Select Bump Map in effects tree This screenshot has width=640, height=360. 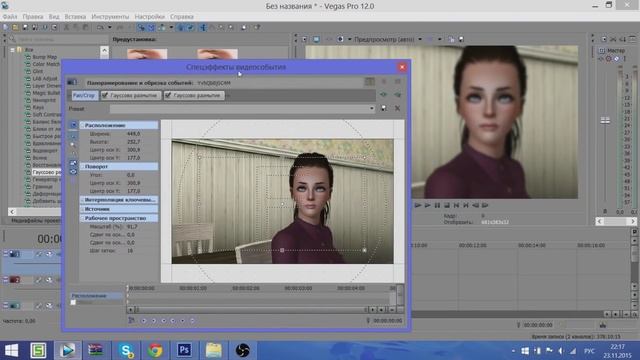coord(44,57)
